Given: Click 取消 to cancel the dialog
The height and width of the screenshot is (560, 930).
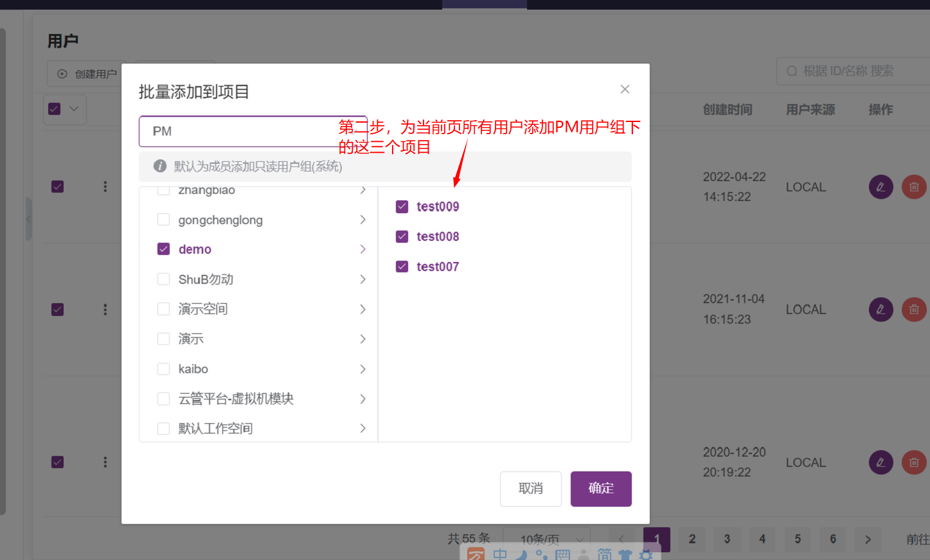Looking at the screenshot, I should point(531,489).
